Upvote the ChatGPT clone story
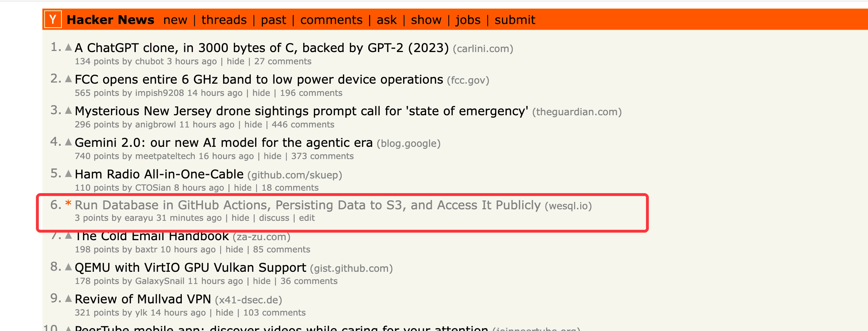Viewport: 868px width, 331px height. pos(69,47)
